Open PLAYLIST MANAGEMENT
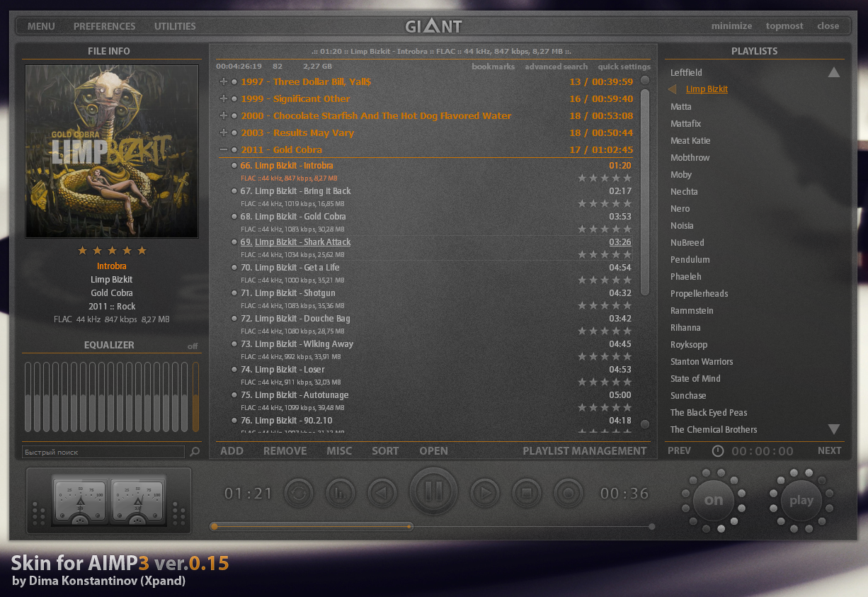The image size is (868, 597). (x=585, y=450)
